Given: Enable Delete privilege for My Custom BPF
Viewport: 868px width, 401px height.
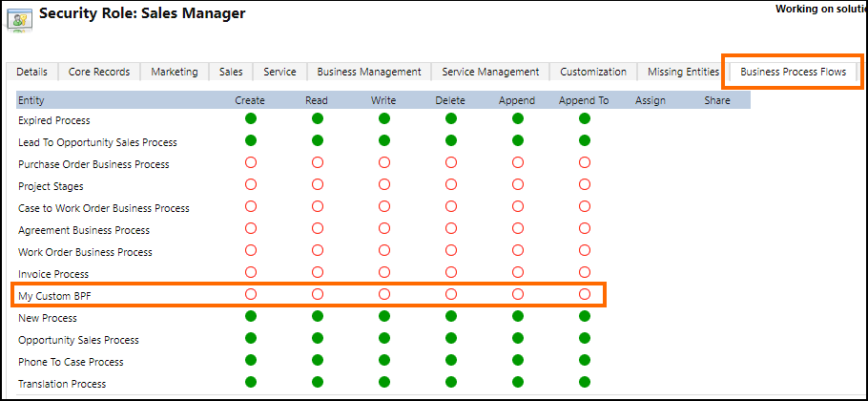Looking at the screenshot, I should (x=450, y=294).
